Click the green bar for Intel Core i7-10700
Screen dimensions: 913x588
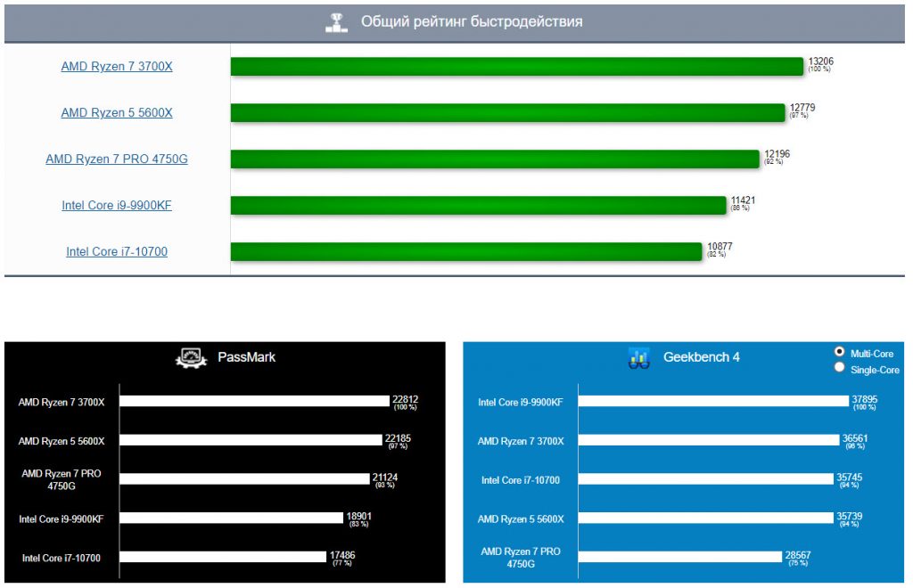[x=466, y=252]
